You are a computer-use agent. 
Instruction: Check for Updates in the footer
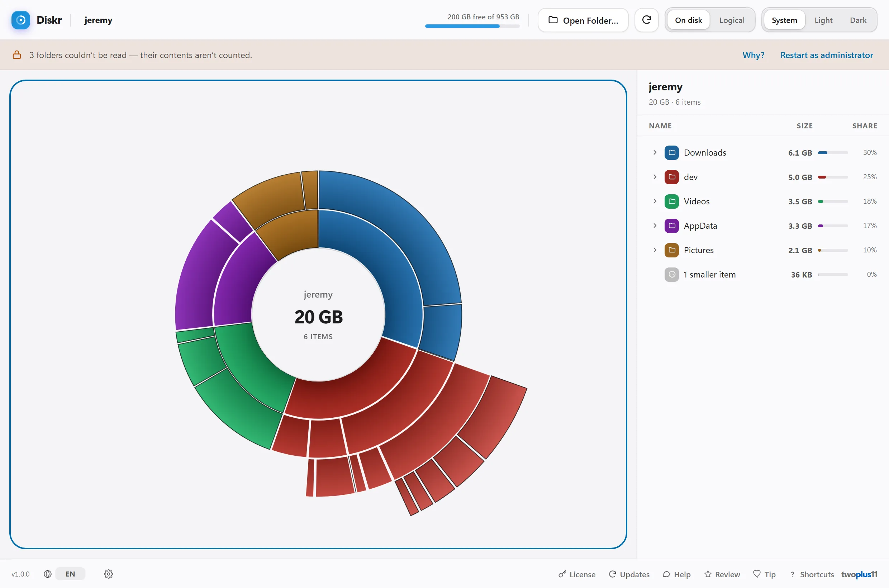(x=629, y=574)
